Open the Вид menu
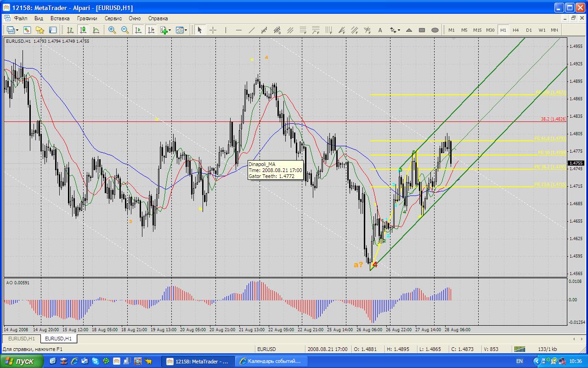 [39, 18]
